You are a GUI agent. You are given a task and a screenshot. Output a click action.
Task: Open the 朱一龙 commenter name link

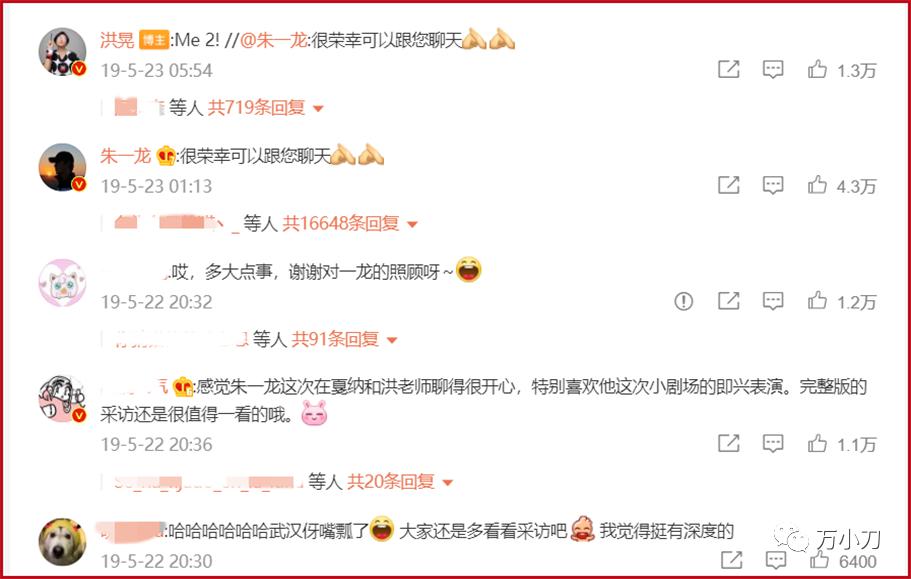(x=125, y=156)
